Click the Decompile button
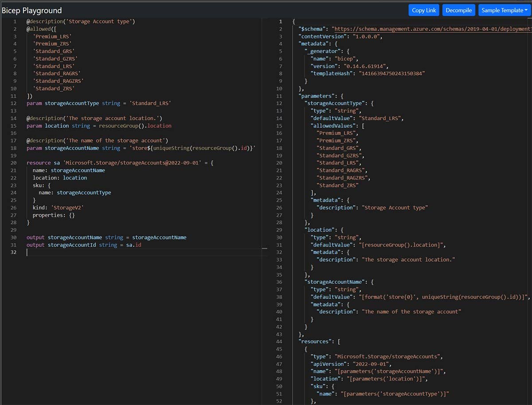 (x=458, y=10)
